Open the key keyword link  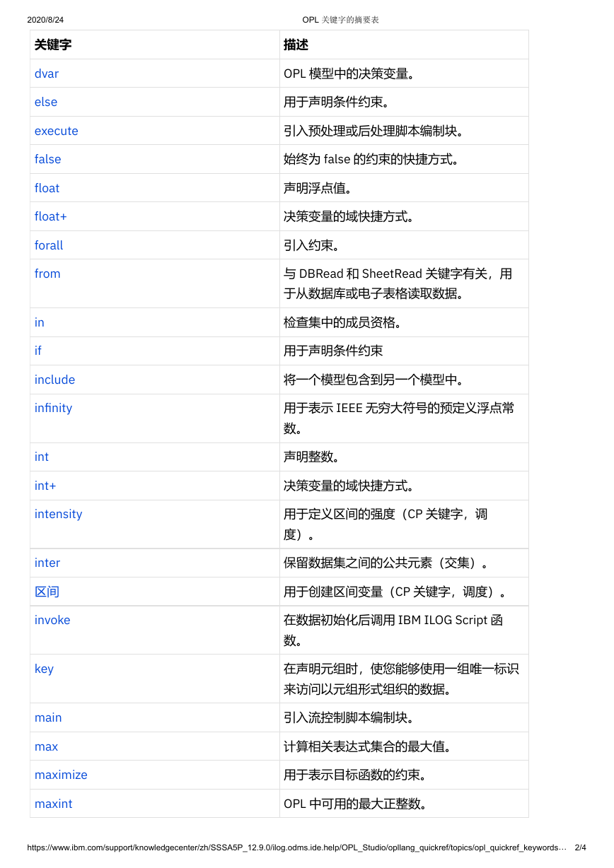(45, 669)
